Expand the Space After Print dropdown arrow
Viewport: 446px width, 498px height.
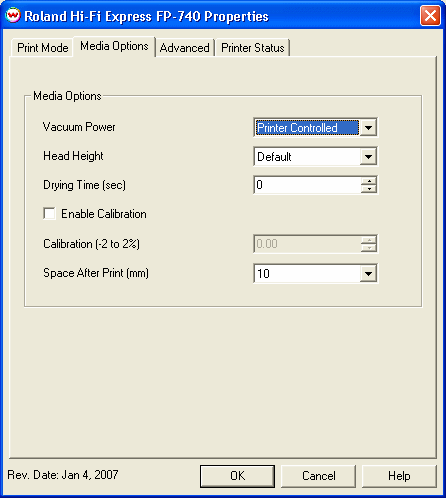click(368, 273)
